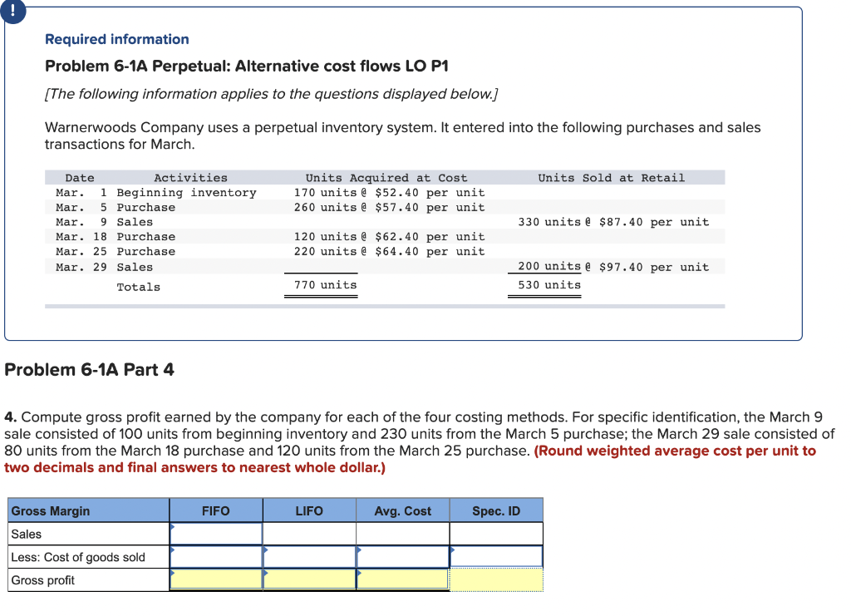This screenshot has width=851, height=616.
Task: Click the triangle indicator in Avg. Cost goods sold cell
Action: [x=360, y=551]
